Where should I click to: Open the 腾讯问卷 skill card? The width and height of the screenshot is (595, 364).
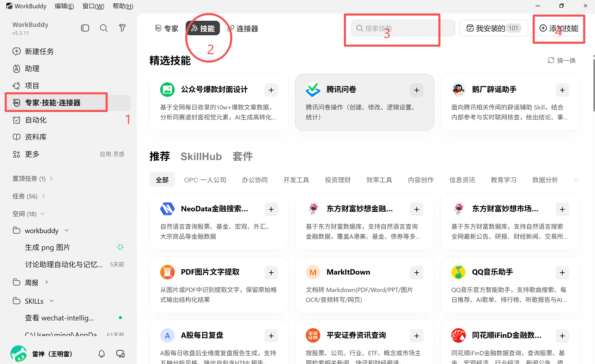(364, 102)
